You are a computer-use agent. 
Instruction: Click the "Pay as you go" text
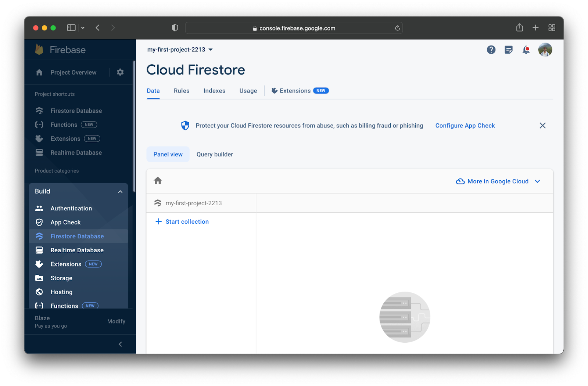tap(51, 326)
